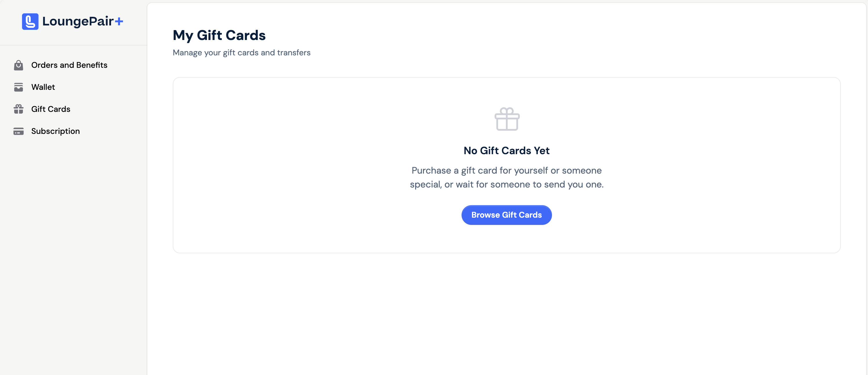Switch to the Subscription section
Image resolution: width=868 pixels, height=375 pixels.
pos(55,131)
